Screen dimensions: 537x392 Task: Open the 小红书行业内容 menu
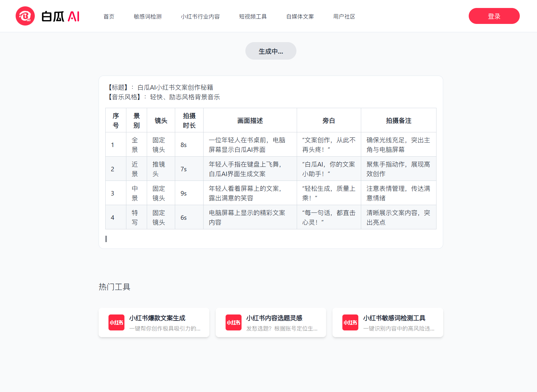pos(200,17)
